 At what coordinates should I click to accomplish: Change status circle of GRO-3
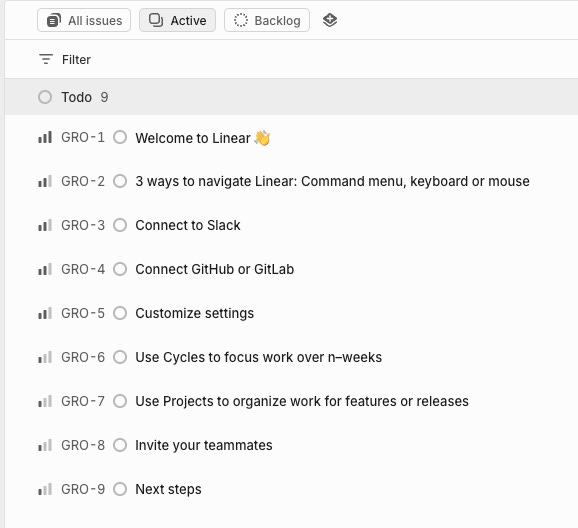point(120,225)
